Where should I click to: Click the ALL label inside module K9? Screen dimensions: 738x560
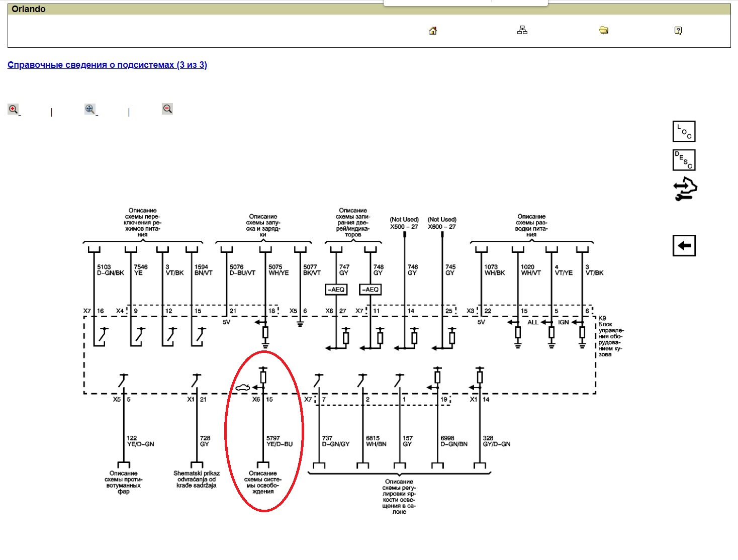(533, 322)
